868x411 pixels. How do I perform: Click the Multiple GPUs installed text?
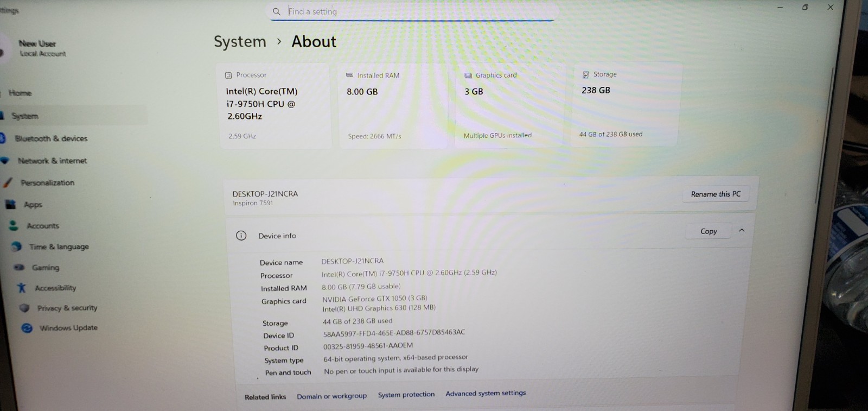tap(497, 136)
